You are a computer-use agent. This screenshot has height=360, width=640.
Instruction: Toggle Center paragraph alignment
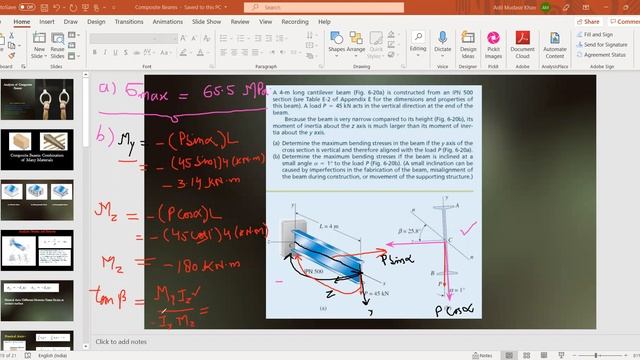[x=234, y=53]
